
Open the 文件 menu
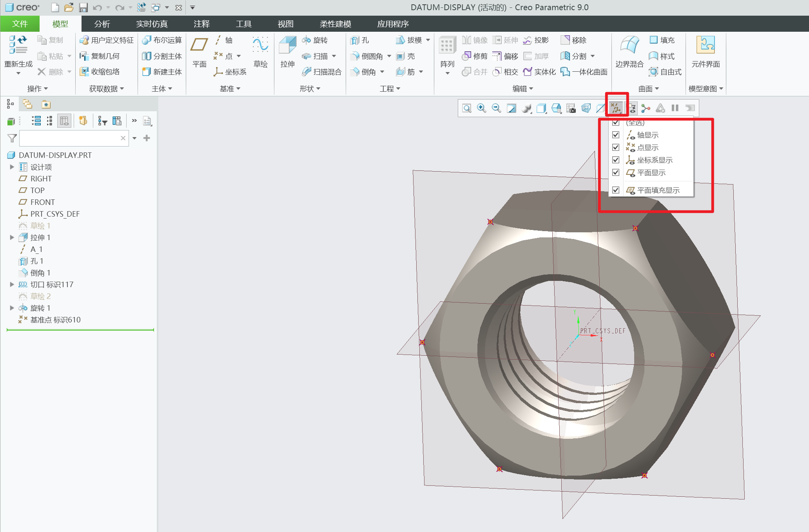point(20,24)
